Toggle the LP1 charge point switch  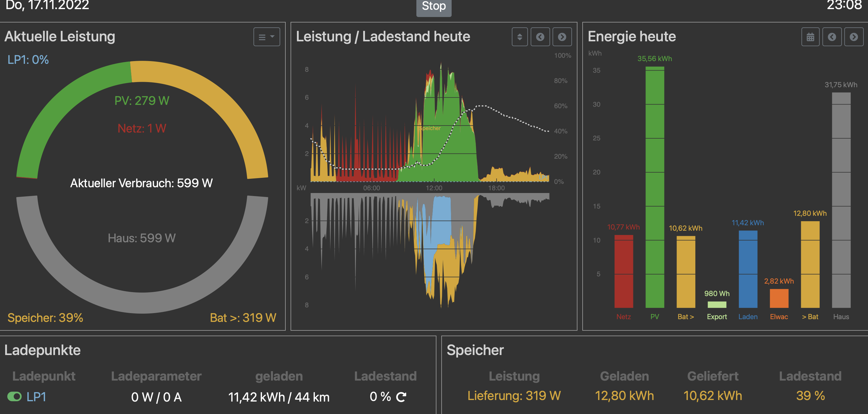pyautogui.click(x=15, y=396)
